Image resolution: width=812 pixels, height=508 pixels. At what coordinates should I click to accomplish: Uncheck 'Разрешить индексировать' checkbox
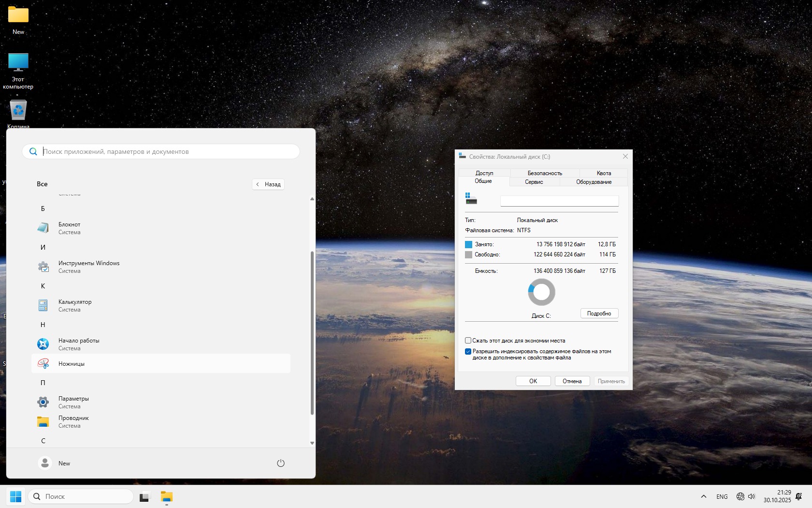[x=468, y=352]
